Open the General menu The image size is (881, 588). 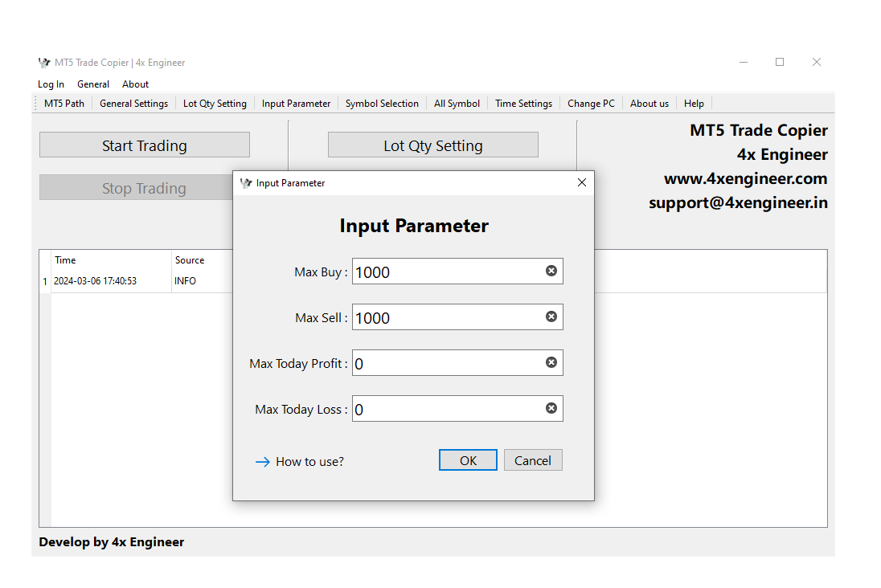[93, 84]
